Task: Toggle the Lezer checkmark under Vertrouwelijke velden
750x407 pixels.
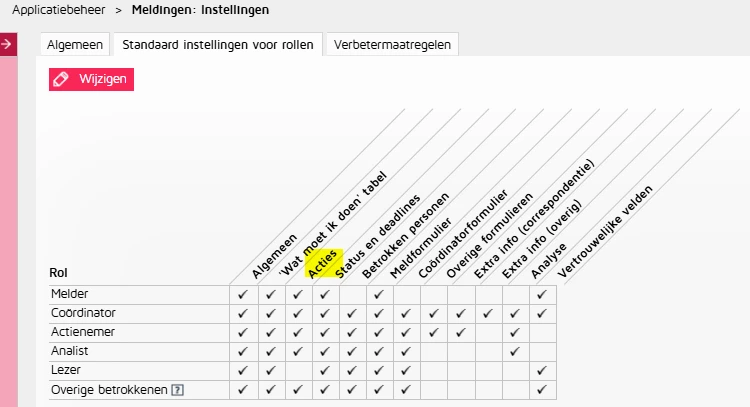Action: pyautogui.click(x=540, y=371)
